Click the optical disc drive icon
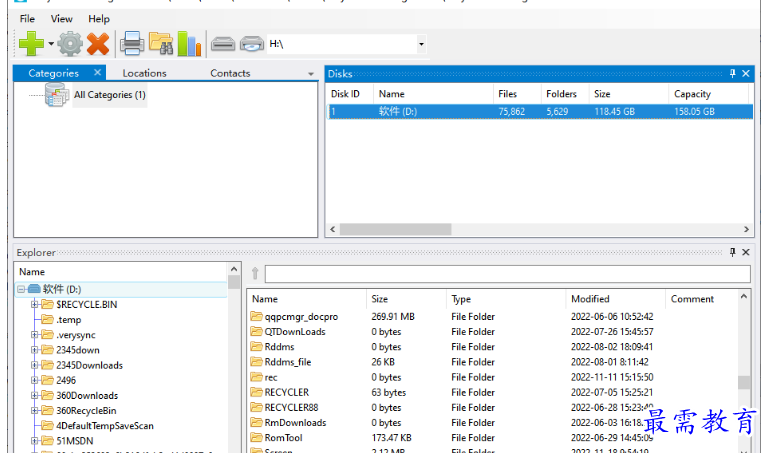The width and height of the screenshot is (765, 453). pos(252,44)
